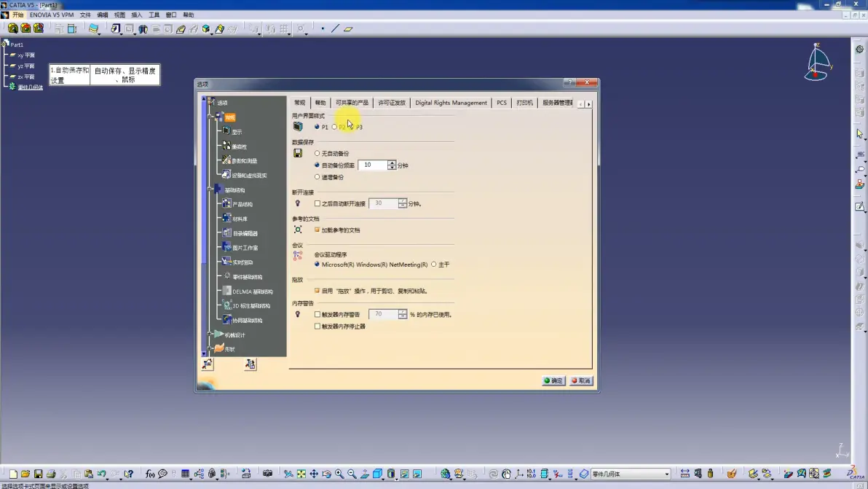
Task: Click the auto backup frequency input field
Action: click(x=373, y=165)
